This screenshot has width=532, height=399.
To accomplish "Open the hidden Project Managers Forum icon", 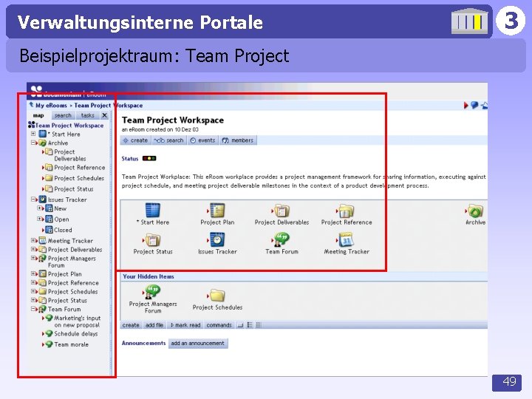I will pyautogui.click(x=153, y=292).
